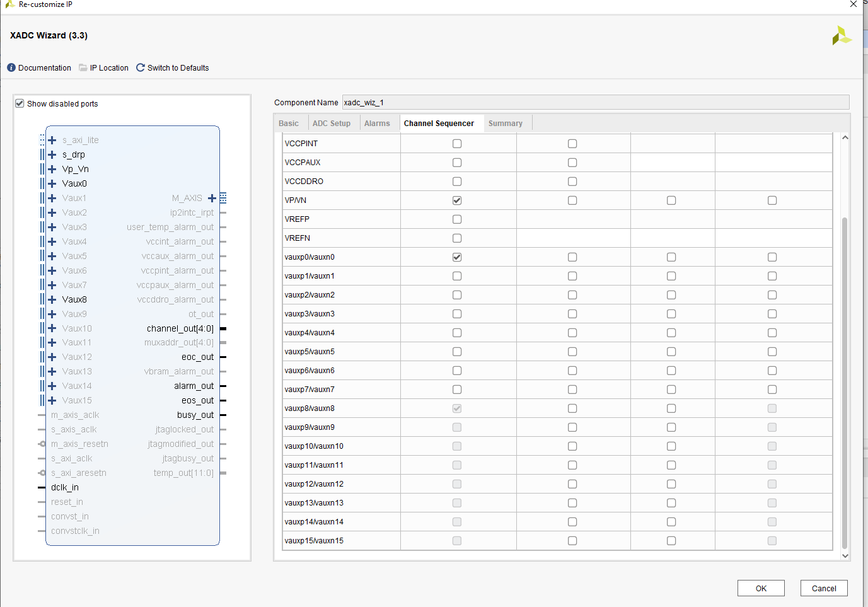Click the busy_out port label
The height and width of the screenshot is (607, 868).
(195, 415)
